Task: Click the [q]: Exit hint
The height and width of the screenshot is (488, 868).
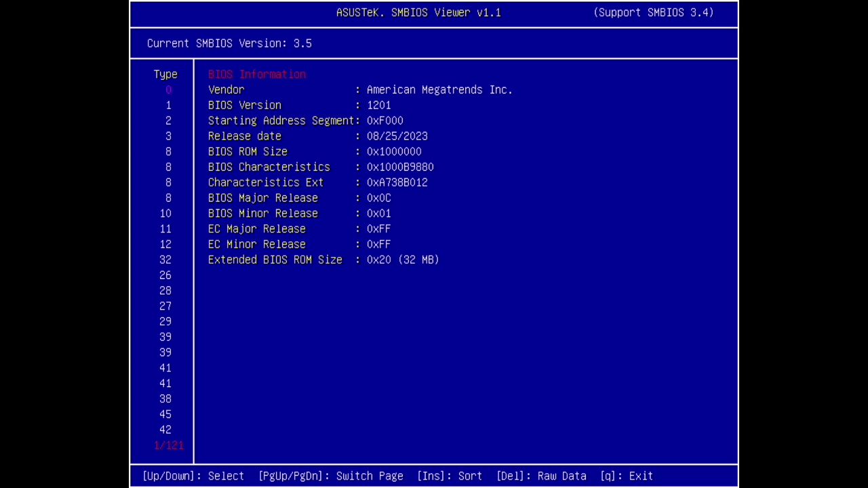Action: 627,476
